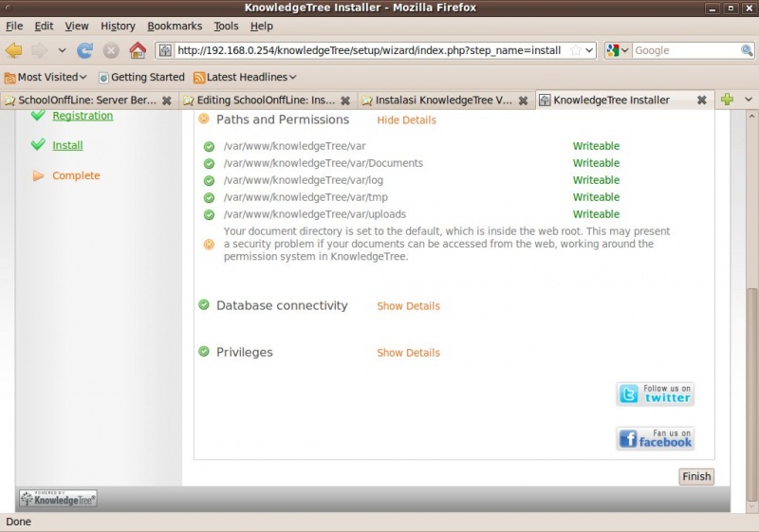Open the Bookmarks menu
Viewport: 759px width, 532px height.
[x=175, y=26]
